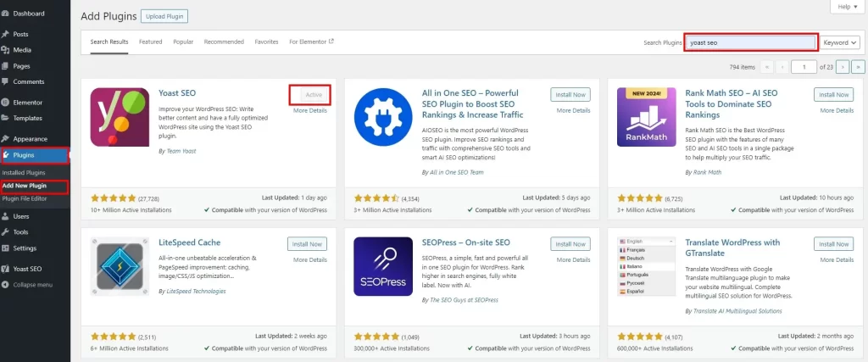Click the All in One SEO title link

point(472,104)
